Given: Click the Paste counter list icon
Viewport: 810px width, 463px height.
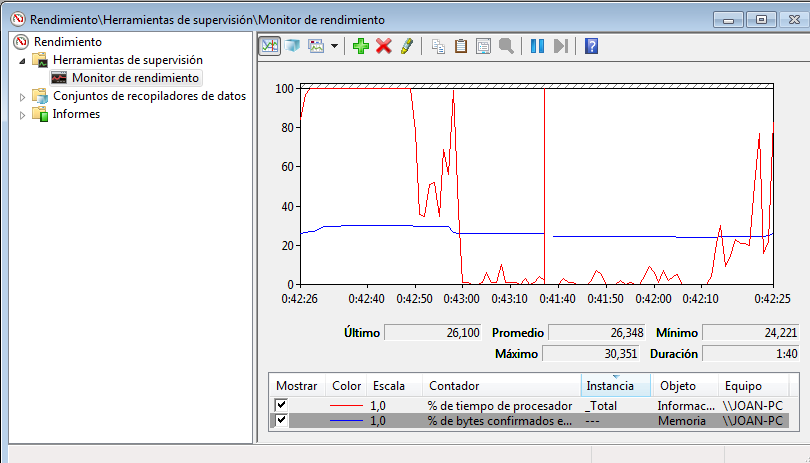Looking at the screenshot, I should (461, 46).
